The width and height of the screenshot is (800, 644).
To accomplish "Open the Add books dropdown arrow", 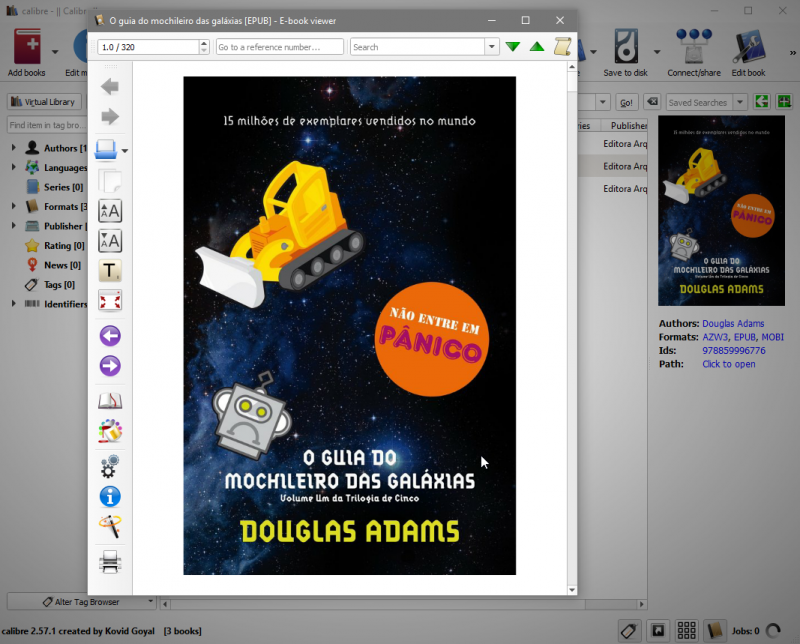I will coord(55,52).
